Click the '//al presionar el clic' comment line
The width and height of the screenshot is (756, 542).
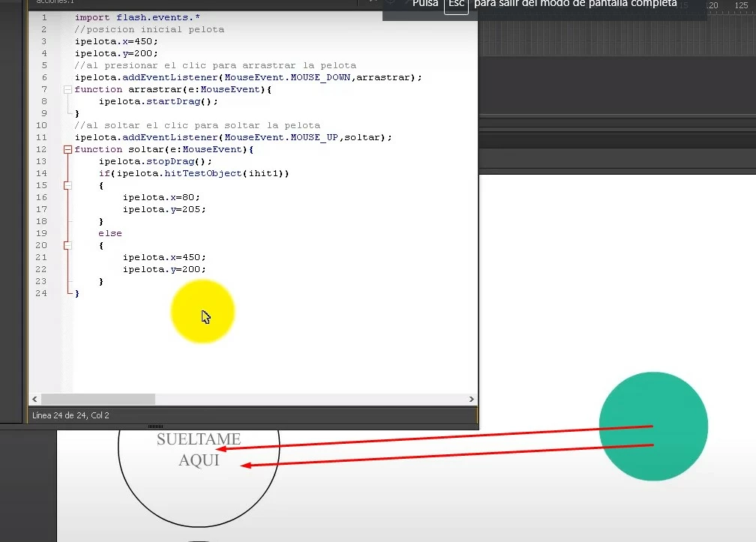[215, 65]
